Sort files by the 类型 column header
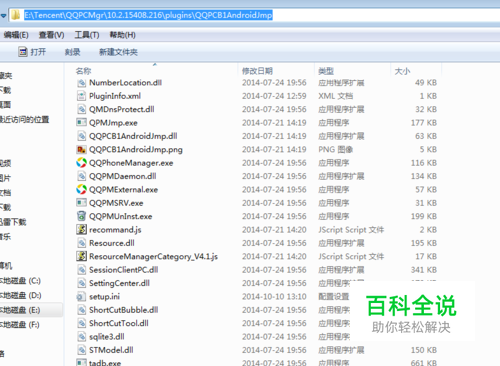The height and width of the screenshot is (366, 500). click(x=326, y=71)
